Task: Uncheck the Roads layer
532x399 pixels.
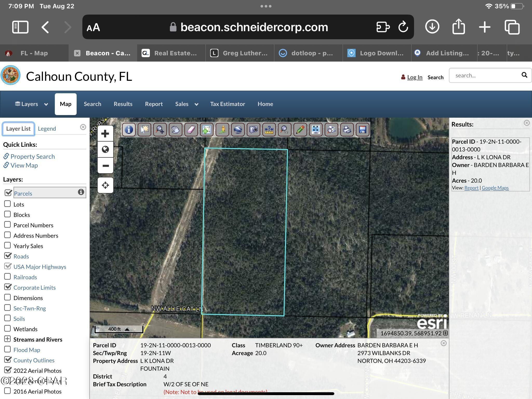Action: click(8, 256)
